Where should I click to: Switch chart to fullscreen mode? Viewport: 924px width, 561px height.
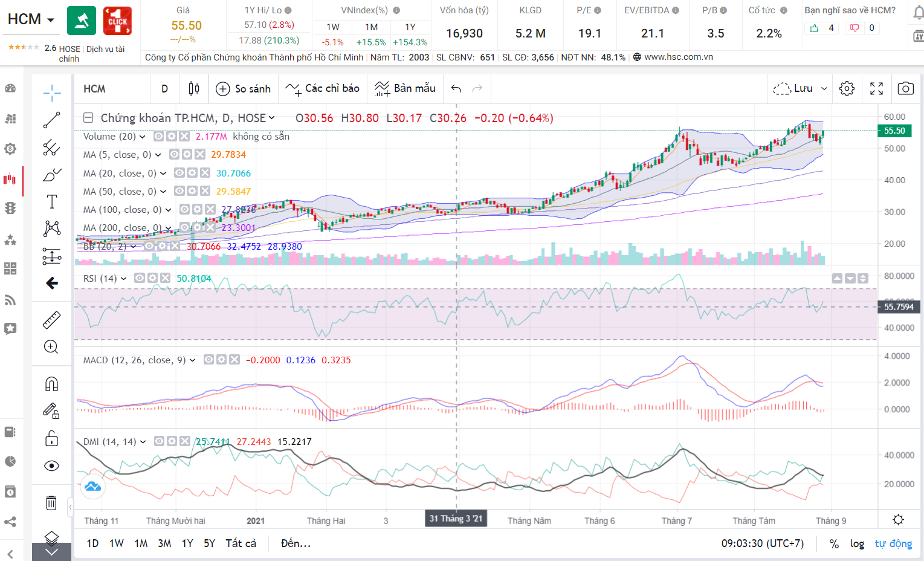[876, 89]
